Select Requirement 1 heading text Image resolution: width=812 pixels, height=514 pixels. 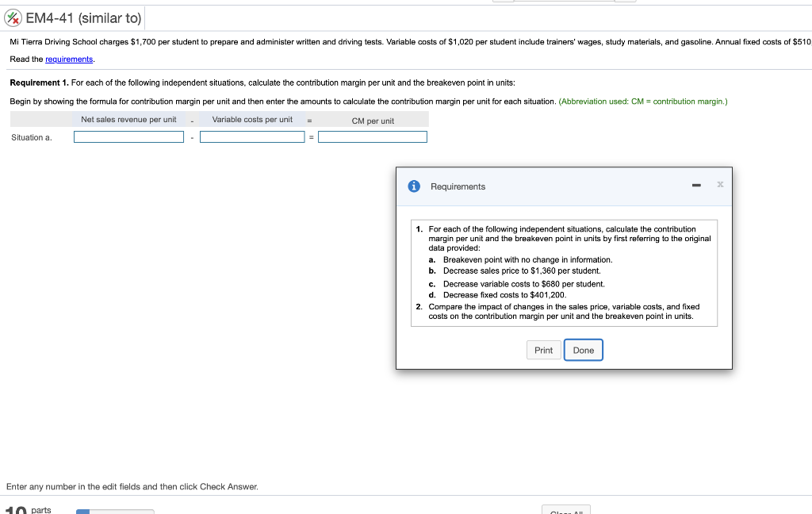(40, 83)
